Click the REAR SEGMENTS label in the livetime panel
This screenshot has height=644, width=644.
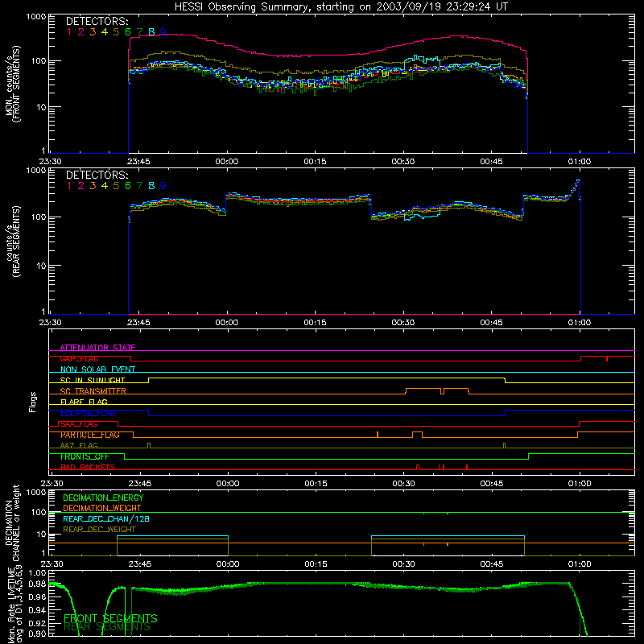click(107, 627)
